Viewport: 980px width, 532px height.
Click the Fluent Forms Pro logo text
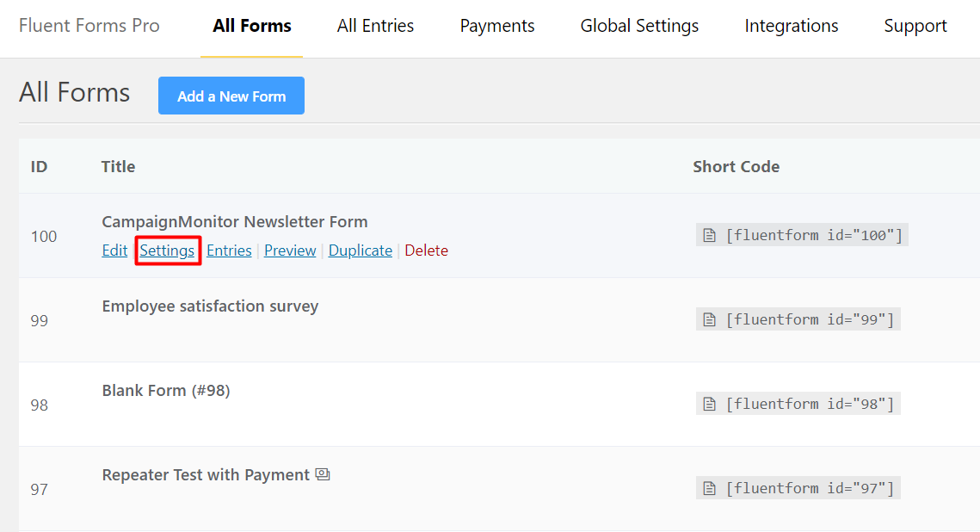coord(89,27)
